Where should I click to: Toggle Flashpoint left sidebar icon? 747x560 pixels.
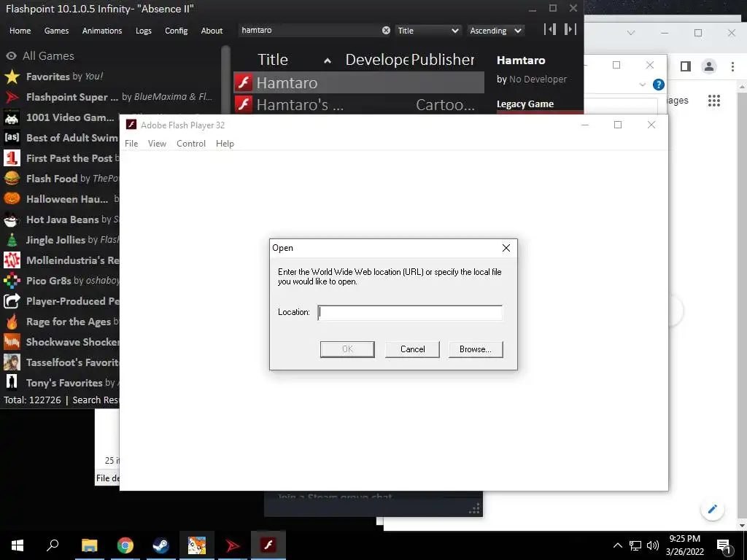550,29
